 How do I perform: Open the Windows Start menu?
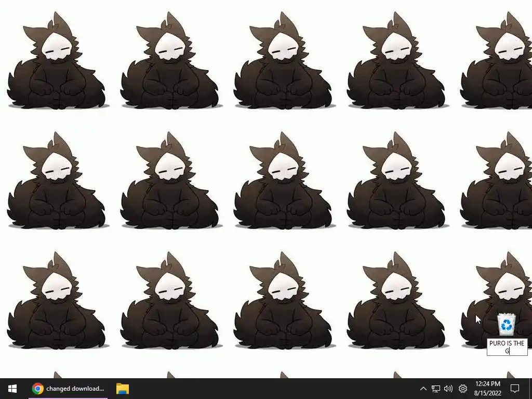pyautogui.click(x=12, y=389)
